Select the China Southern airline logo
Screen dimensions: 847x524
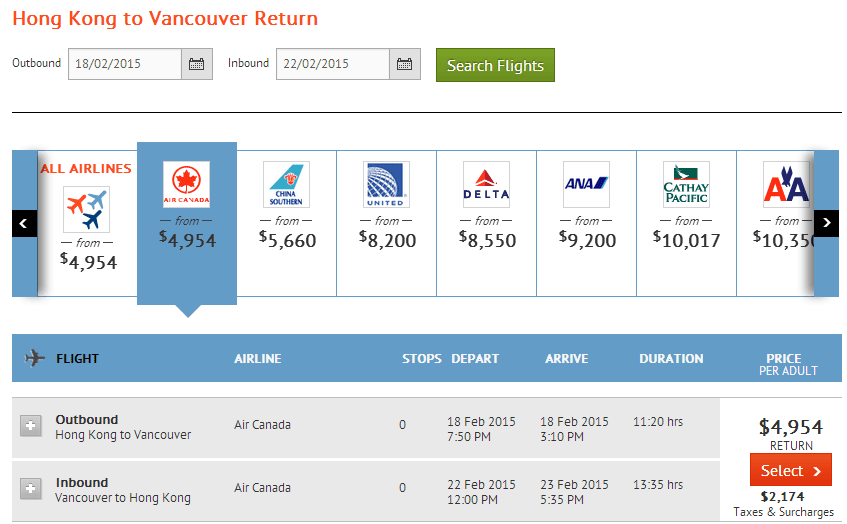[287, 185]
